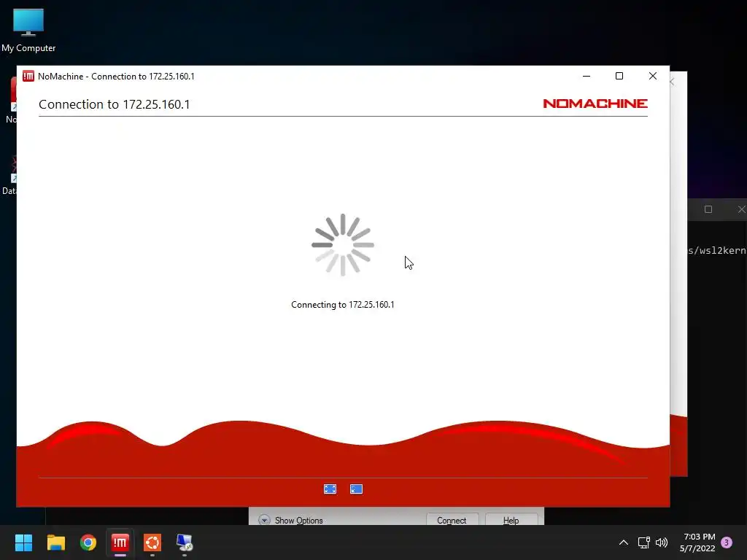The height and width of the screenshot is (560, 747).
Task: Minimize the NoMachine window
Action: pyautogui.click(x=587, y=76)
